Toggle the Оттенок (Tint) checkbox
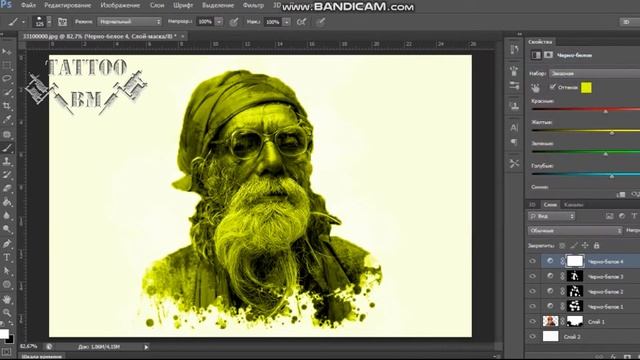The width and height of the screenshot is (640, 360). pos(553,87)
